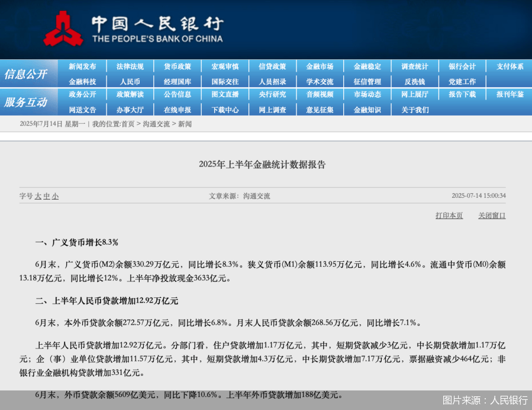Click the 新闻 breadcrumb link
This screenshot has width=532, height=410.
click(185, 124)
